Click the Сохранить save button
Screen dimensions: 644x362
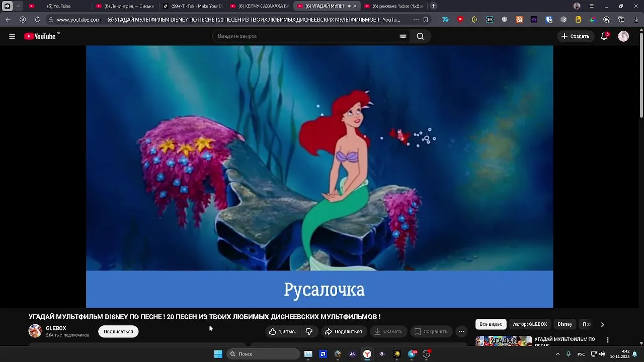tap(431, 331)
